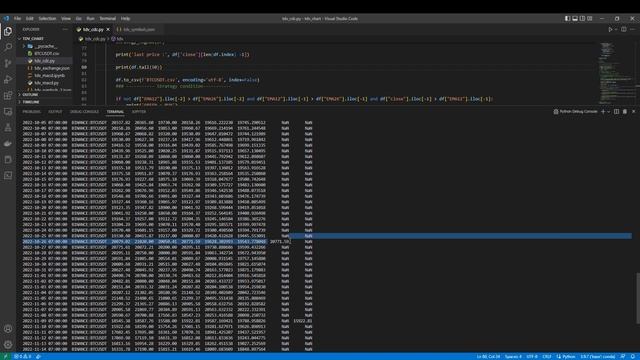Click Python Debug Console terminal label
Viewport: 640px width, 360px height.
coord(576,111)
